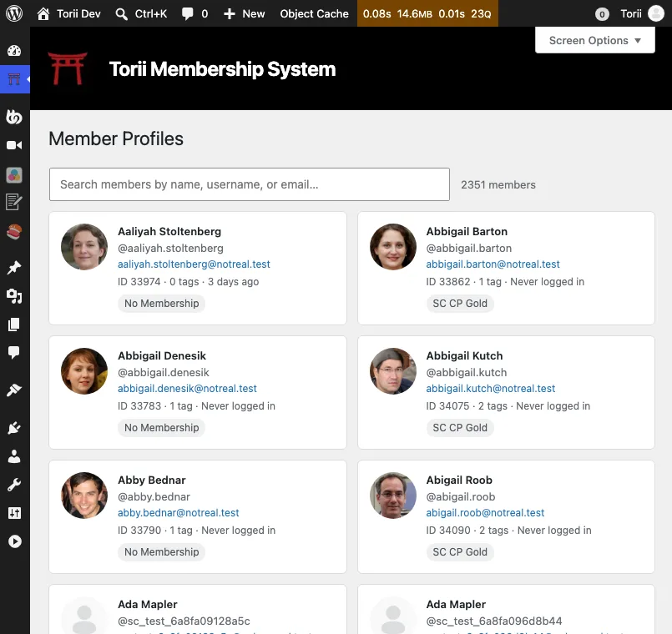672x634 pixels.
Task: Open the colorful circles sidebar item
Action: 14,175
